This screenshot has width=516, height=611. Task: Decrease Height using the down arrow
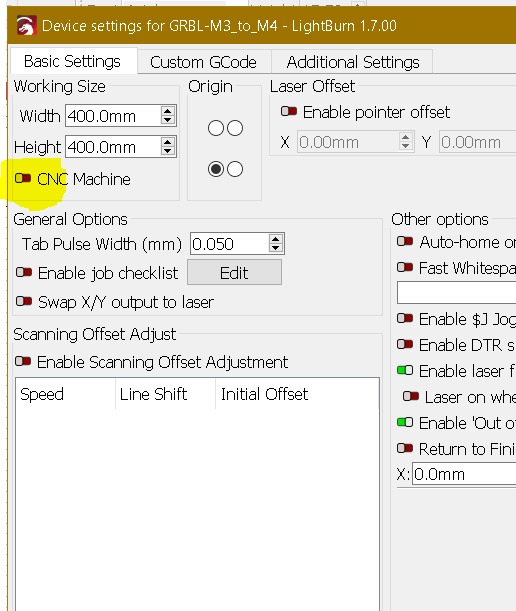[168, 152]
